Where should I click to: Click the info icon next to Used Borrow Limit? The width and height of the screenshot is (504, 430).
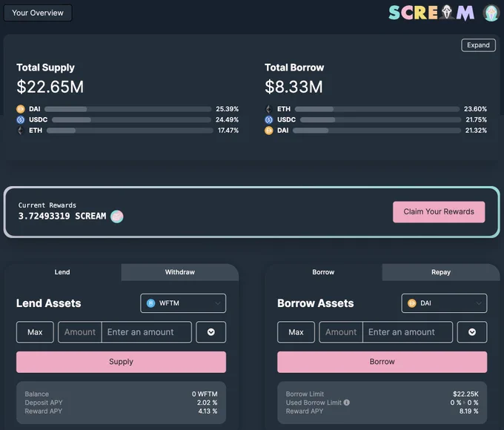(x=347, y=403)
